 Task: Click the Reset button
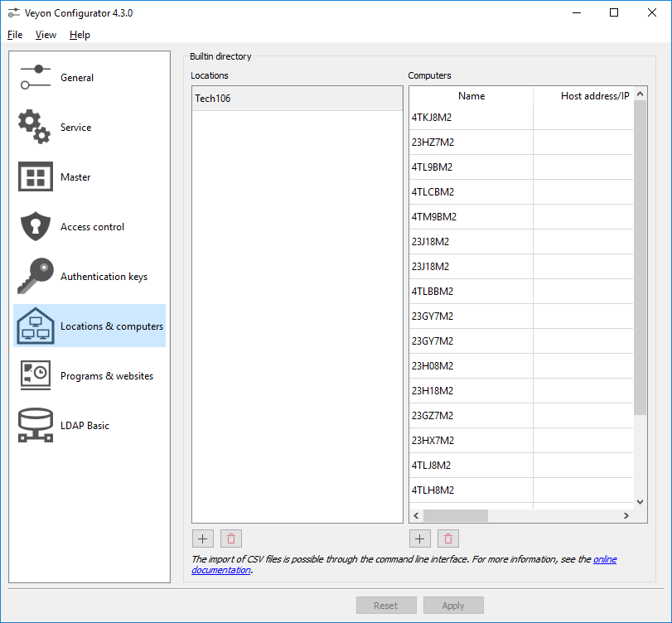(x=386, y=606)
